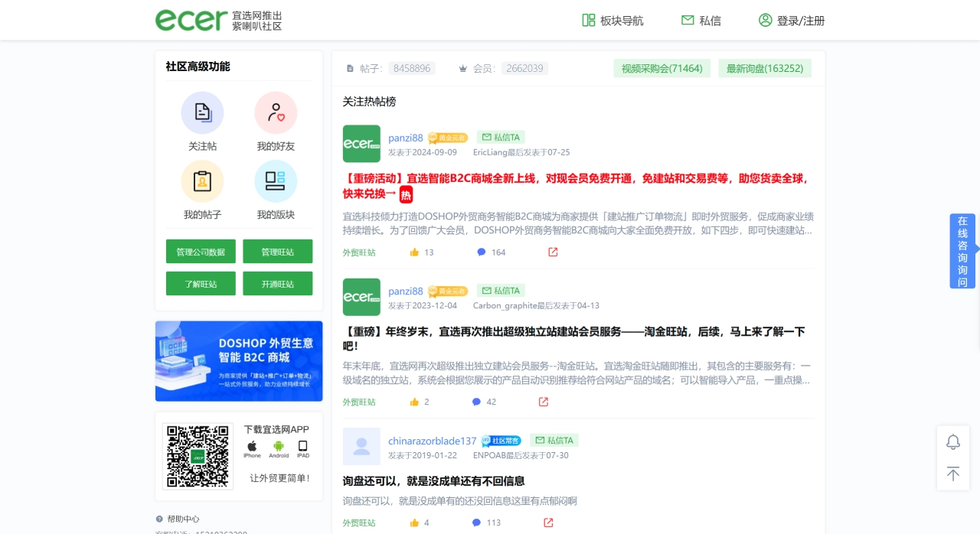Click 外贸旺站 tag on 淘金旺站 post
The height and width of the screenshot is (534, 980).
tap(359, 402)
